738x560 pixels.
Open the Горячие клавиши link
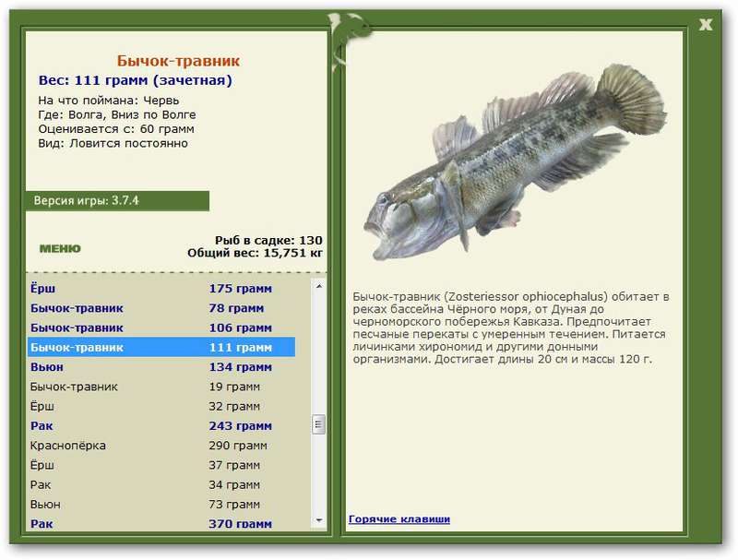pos(399,519)
